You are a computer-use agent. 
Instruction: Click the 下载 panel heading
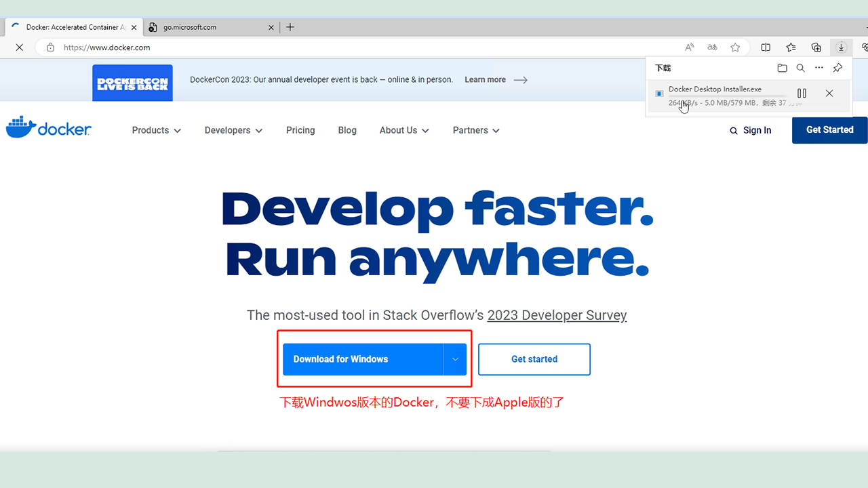(x=663, y=68)
